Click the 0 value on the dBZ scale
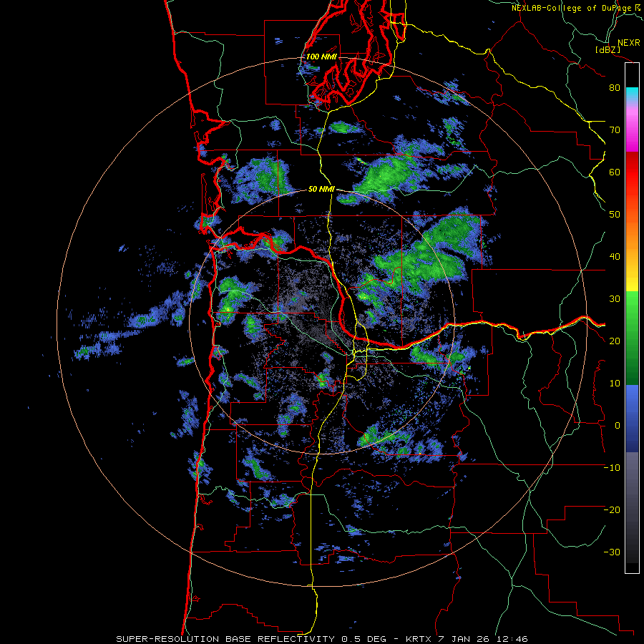 [618, 426]
